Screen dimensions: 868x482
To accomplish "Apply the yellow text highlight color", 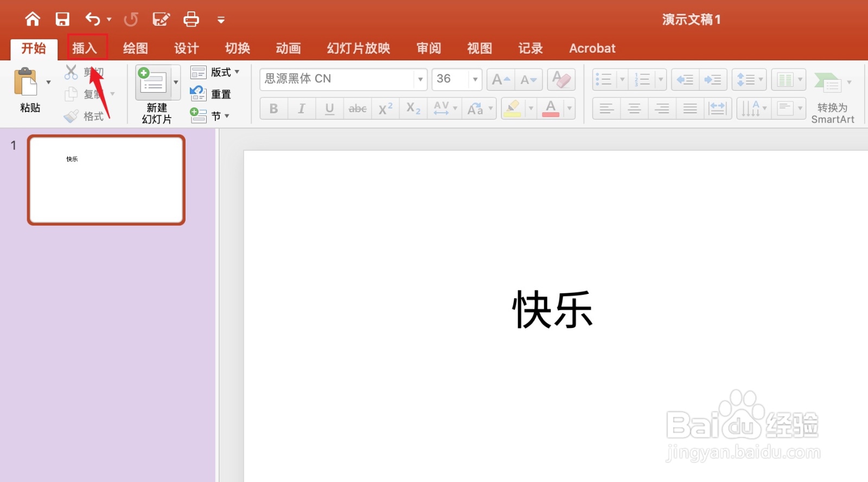I will click(x=513, y=108).
